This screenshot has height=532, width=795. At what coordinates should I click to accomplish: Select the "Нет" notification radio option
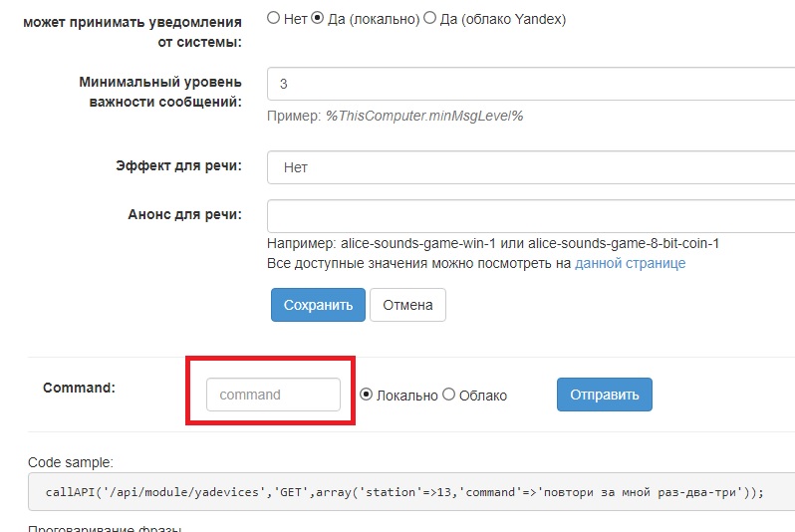click(274, 18)
